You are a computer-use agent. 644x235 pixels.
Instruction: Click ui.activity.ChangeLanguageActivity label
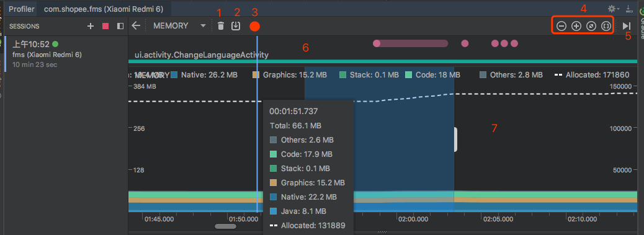(202, 55)
